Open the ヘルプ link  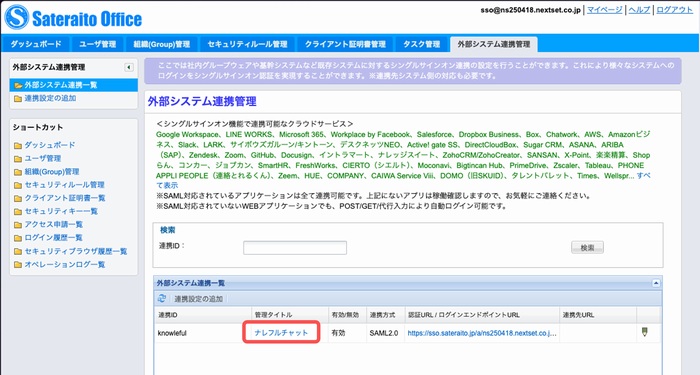(639, 10)
